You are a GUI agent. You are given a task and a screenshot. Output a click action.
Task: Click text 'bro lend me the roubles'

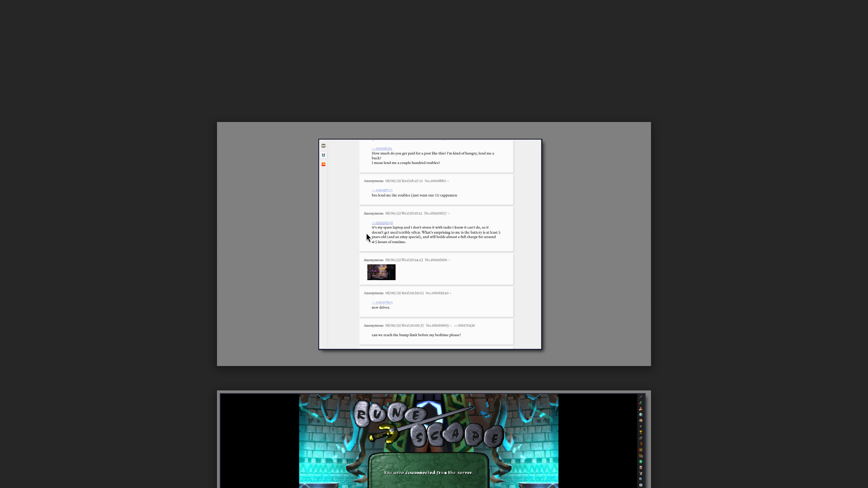(391, 195)
